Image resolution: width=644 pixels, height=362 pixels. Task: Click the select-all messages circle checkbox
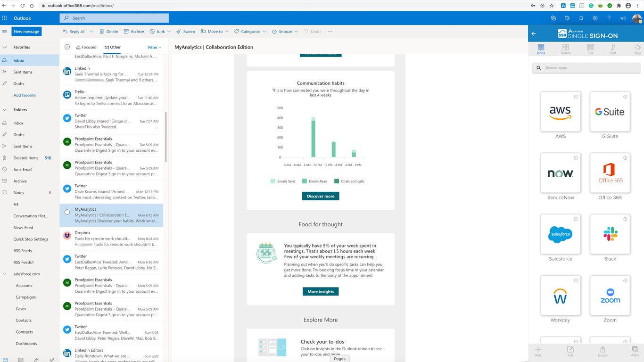pyautogui.click(x=67, y=47)
